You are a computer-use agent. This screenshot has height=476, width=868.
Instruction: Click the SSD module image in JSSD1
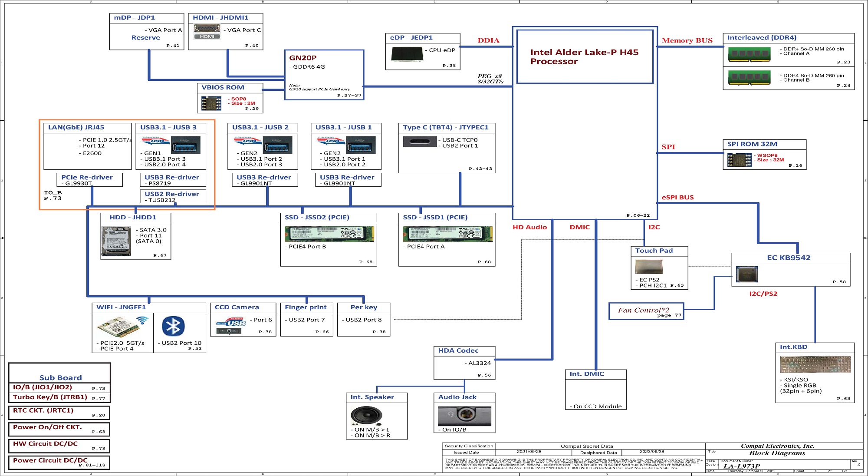click(448, 234)
